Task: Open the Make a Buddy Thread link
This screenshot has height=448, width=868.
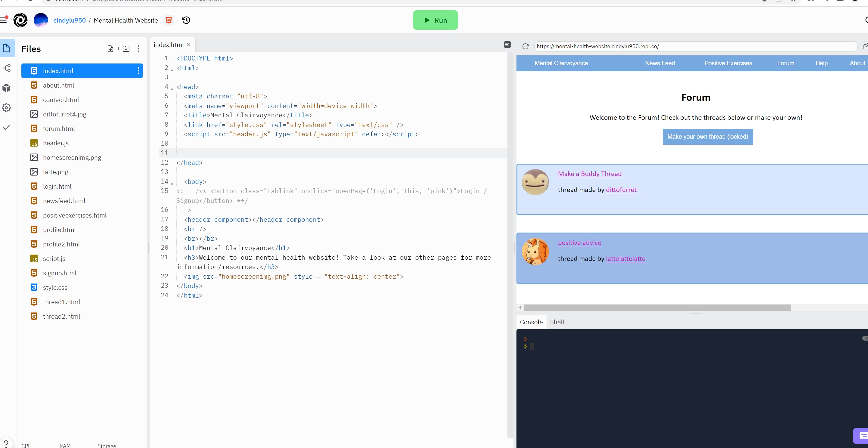Action: coord(589,174)
